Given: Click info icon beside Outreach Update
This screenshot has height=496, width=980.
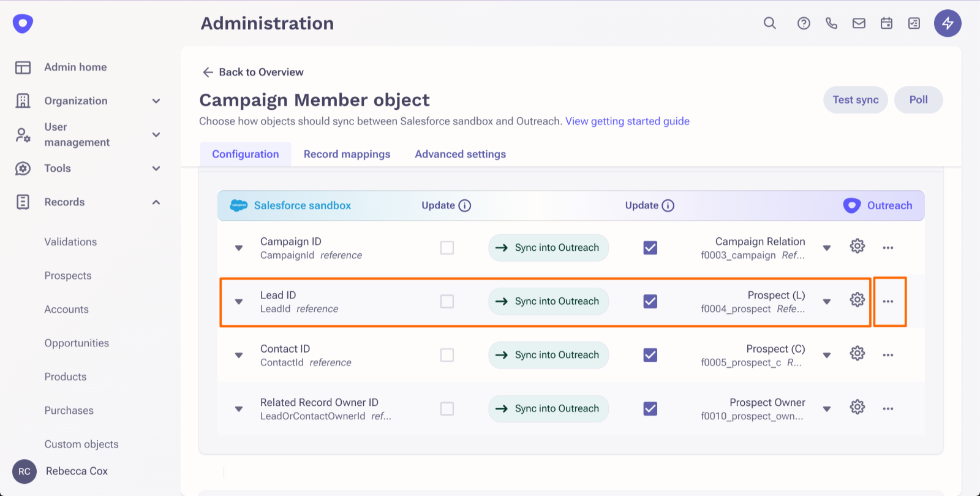Looking at the screenshot, I should tap(668, 205).
